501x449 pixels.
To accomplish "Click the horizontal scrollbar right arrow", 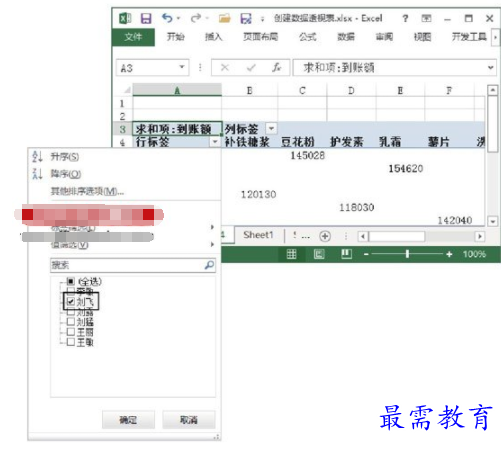I will pyautogui.click(x=480, y=236).
